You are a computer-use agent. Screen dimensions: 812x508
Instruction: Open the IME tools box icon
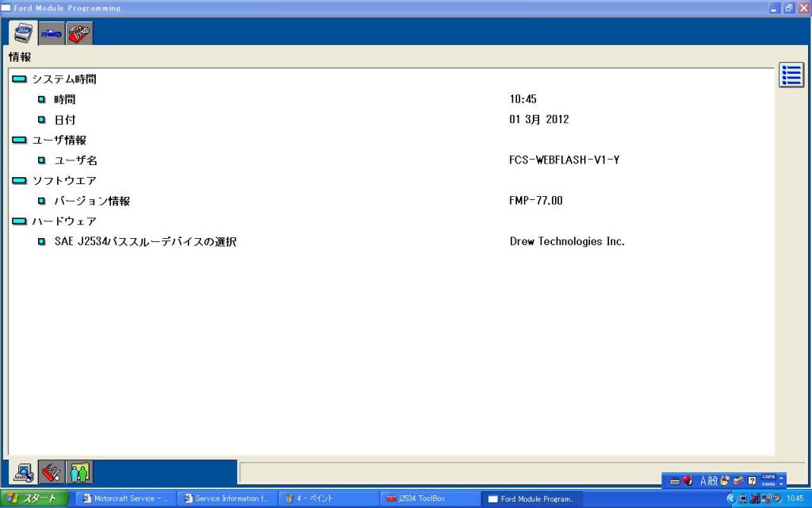click(738, 480)
